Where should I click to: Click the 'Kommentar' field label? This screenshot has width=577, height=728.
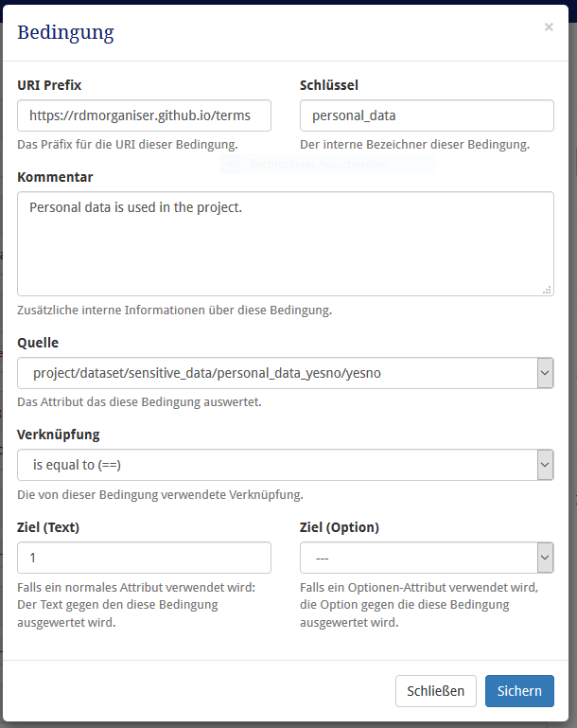click(x=55, y=177)
